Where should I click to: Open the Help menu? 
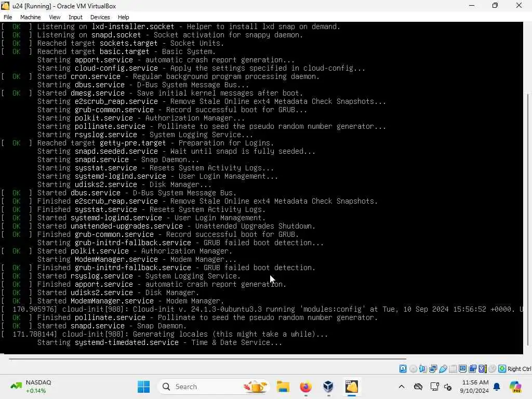coord(124,17)
